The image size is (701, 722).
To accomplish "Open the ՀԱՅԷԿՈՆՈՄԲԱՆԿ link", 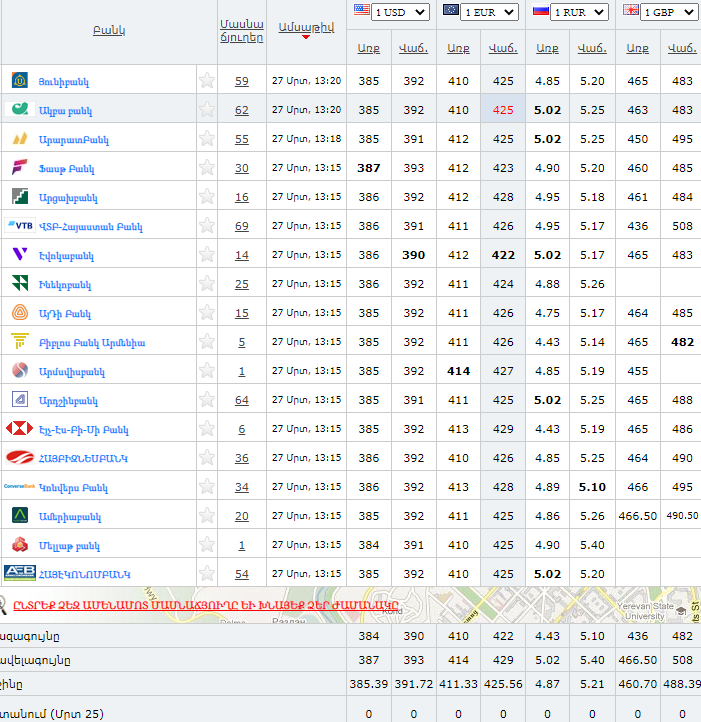I will tap(84, 574).
